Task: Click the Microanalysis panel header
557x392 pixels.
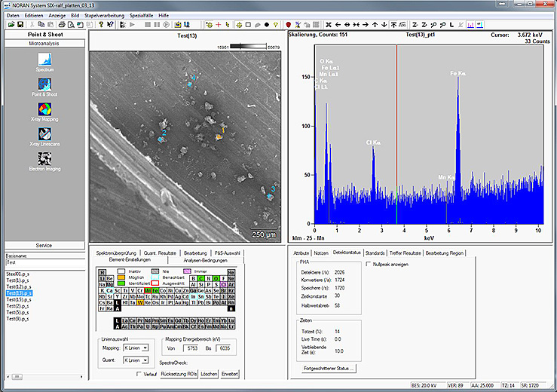Action: [44, 44]
